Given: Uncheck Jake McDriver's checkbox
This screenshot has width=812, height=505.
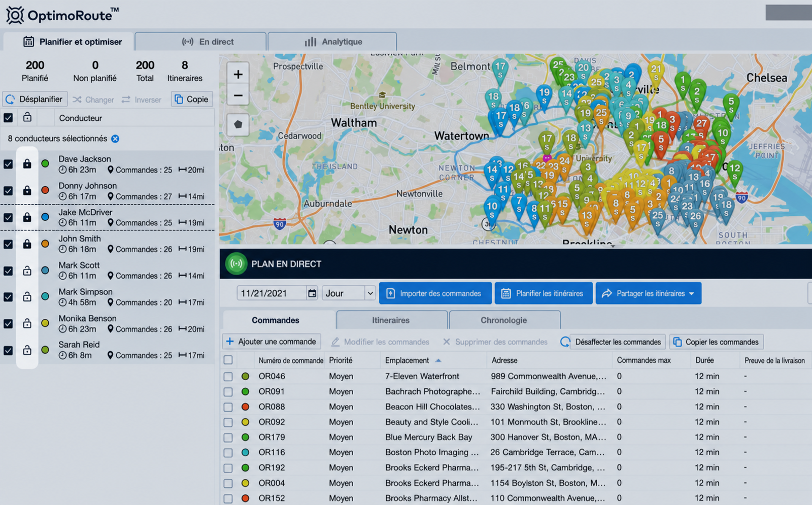Looking at the screenshot, I should point(8,217).
